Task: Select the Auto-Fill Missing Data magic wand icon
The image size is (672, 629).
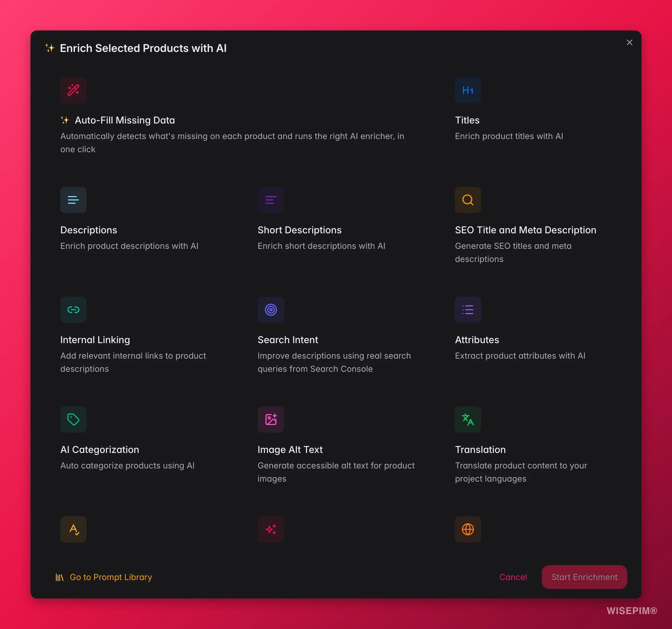Action: point(73,90)
